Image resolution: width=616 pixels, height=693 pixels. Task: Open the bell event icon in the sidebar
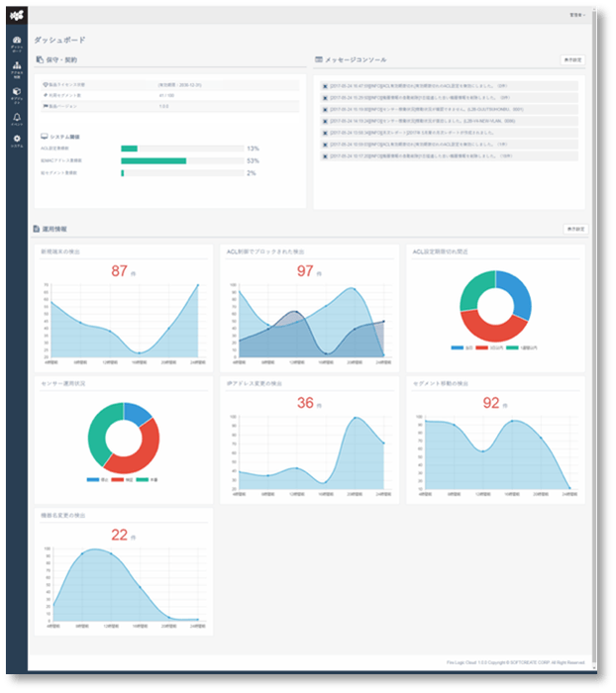pos(16,118)
